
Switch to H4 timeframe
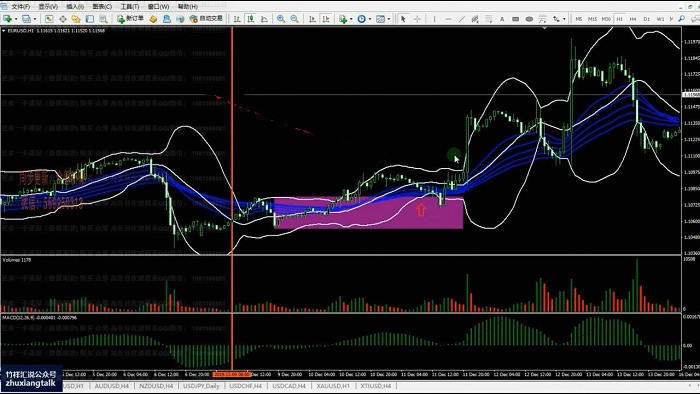633,19
